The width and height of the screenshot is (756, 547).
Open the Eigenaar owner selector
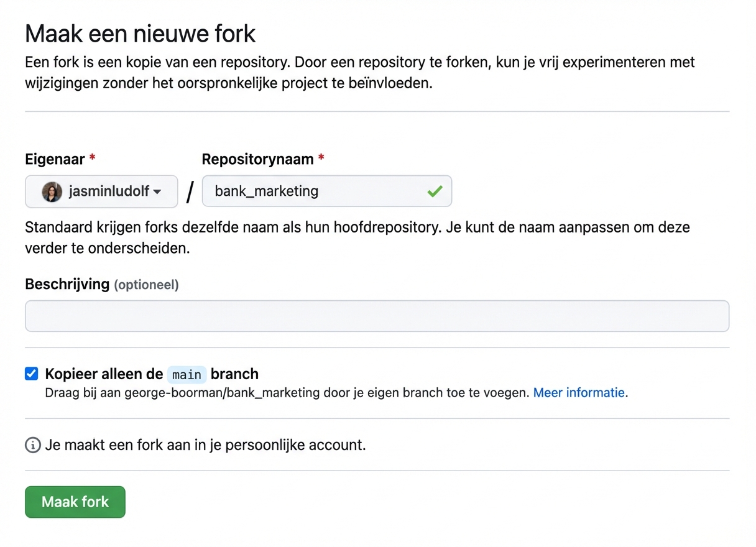pyautogui.click(x=101, y=191)
